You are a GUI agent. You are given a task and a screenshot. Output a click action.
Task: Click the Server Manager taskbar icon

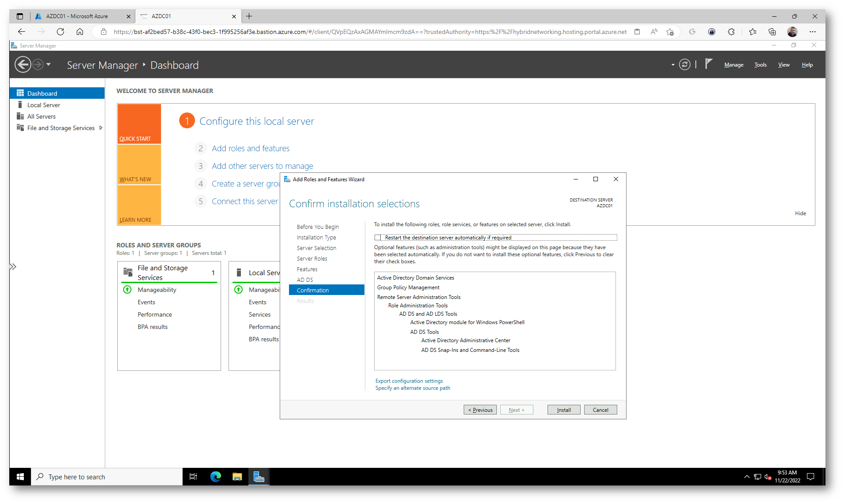259,477
